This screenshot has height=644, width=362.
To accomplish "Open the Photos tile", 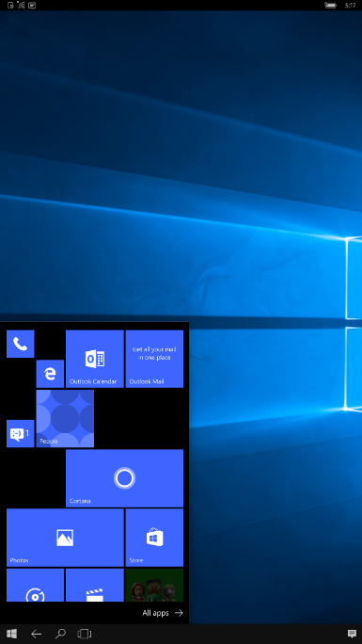I will click(x=65, y=538).
